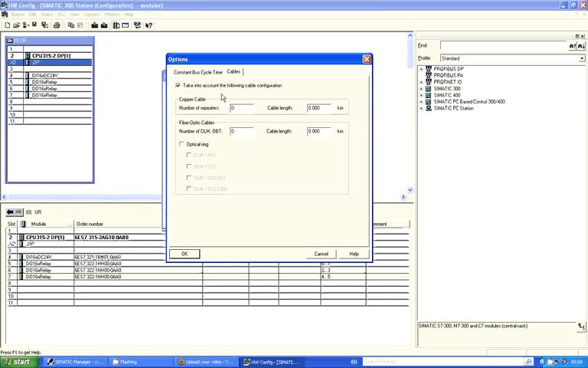The width and height of the screenshot is (588, 368).
Task: Click the Copy toolbar icon
Action: (x=71, y=25)
